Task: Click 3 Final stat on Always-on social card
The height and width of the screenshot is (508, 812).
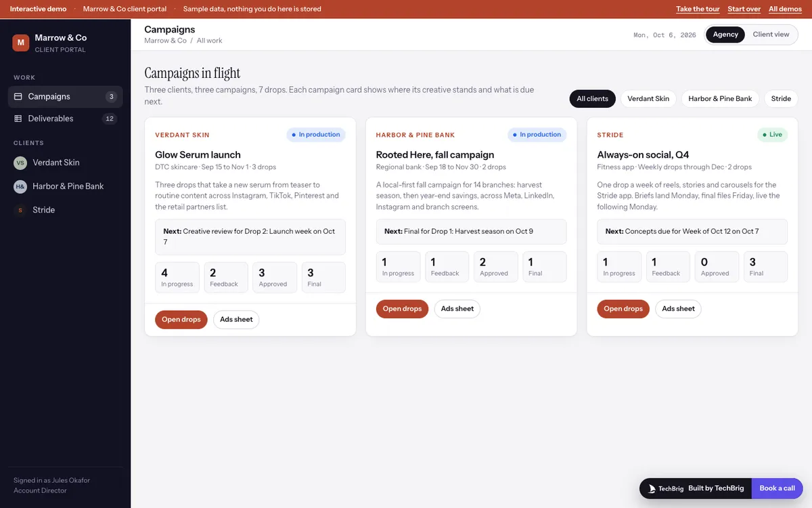Action: 765,267
